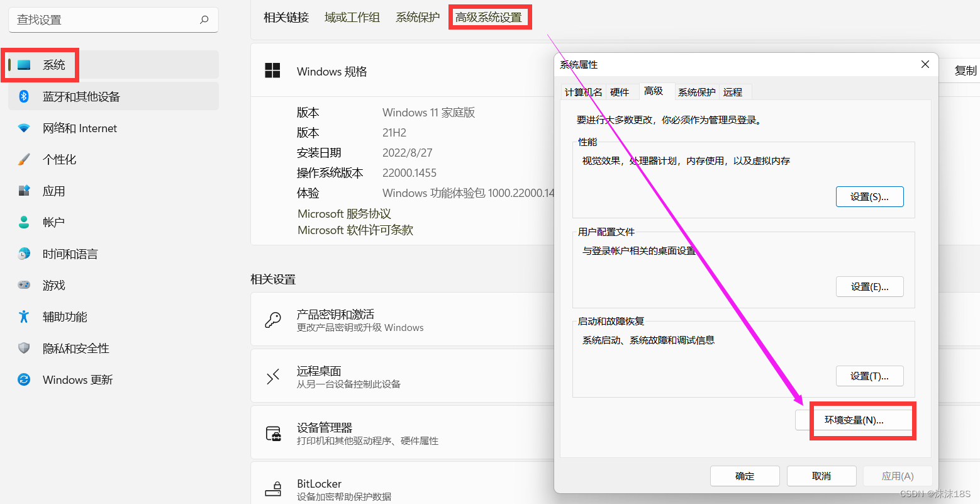This screenshot has height=504, width=980.
Task: Click the Windows 规格 header
Action: [332, 71]
